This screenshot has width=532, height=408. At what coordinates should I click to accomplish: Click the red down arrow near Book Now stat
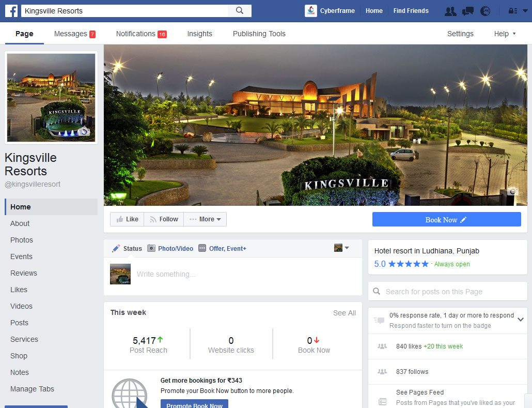317,340
